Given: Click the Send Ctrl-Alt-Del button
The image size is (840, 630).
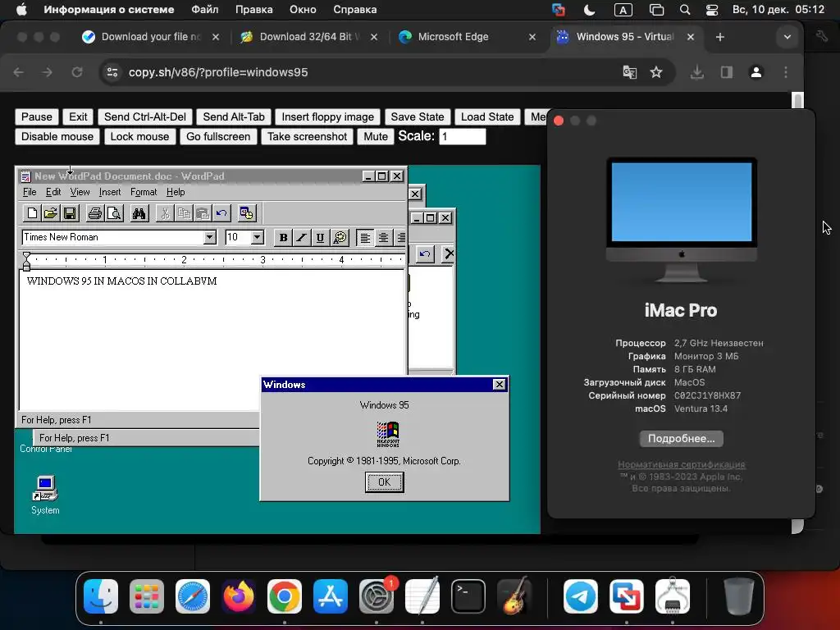Looking at the screenshot, I should pyautogui.click(x=144, y=116).
